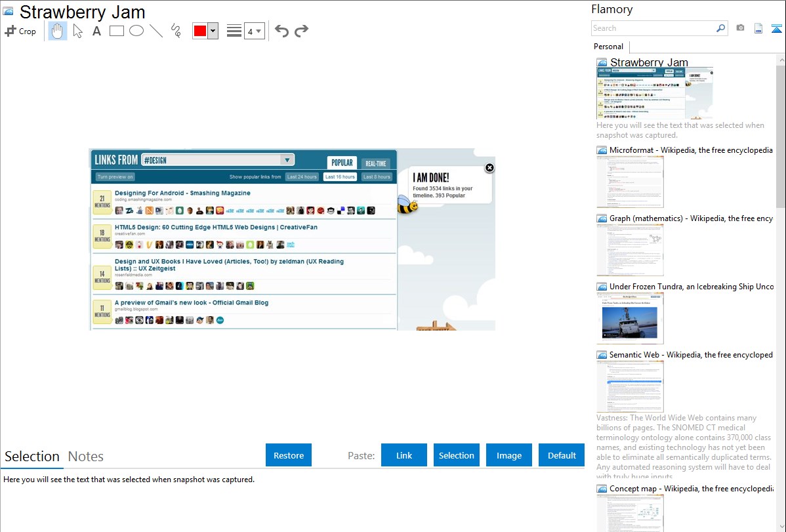Open the Microformat Wikipedia snapshot thumbnail

pyautogui.click(x=630, y=182)
